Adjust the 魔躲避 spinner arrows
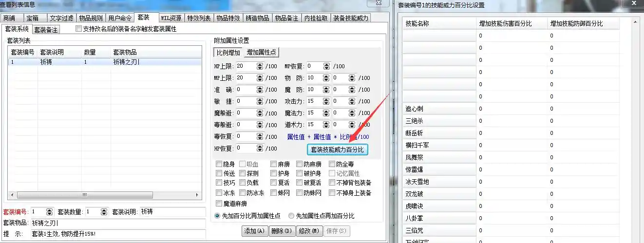This screenshot has height=243, width=644. [x=260, y=113]
